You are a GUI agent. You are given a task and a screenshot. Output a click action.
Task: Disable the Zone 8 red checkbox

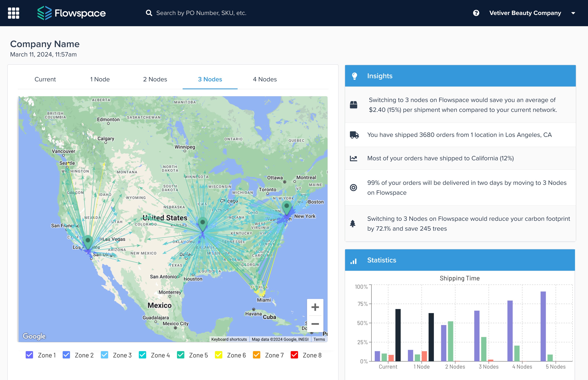pos(294,355)
